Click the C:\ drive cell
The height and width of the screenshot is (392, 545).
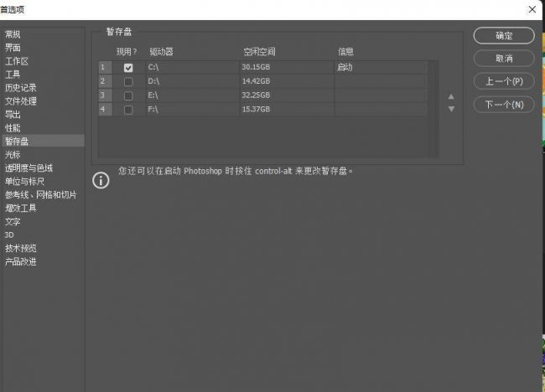193,67
